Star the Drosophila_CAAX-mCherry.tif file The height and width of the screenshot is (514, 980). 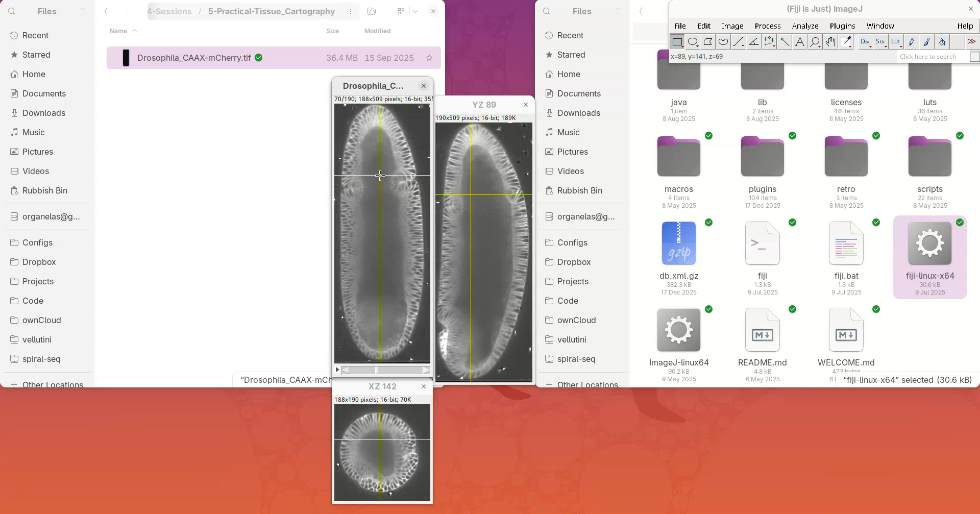429,58
